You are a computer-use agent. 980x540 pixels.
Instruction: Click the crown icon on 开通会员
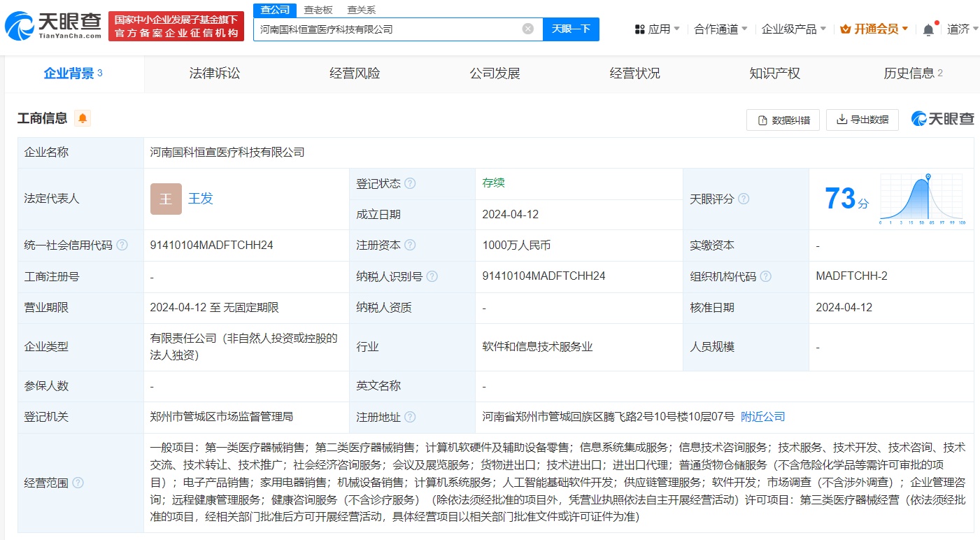[844, 29]
